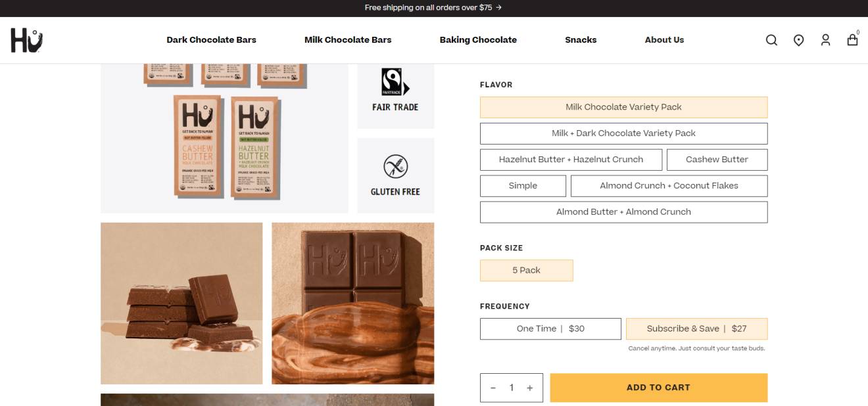Go home via the Hu logo
Image resolution: width=868 pixels, height=406 pixels.
click(27, 40)
